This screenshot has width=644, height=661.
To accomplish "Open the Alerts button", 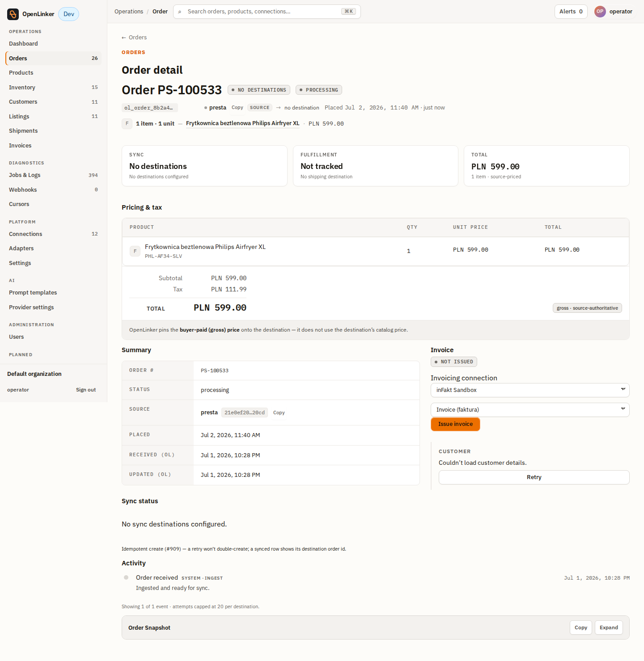I will (571, 12).
